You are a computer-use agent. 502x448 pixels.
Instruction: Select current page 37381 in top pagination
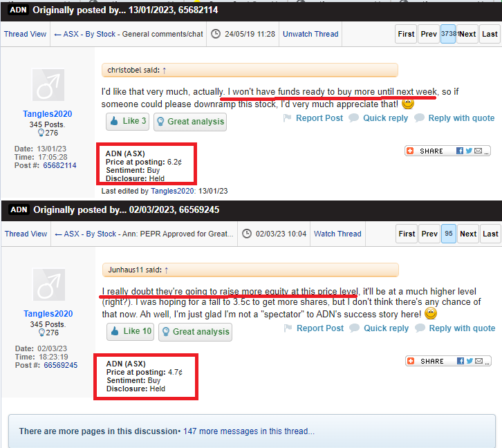[x=448, y=34]
